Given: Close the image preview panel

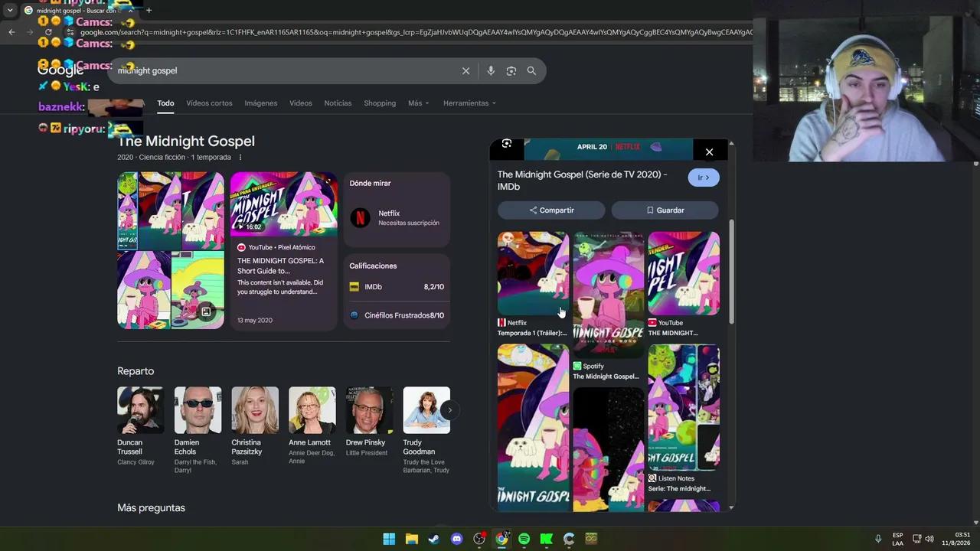Looking at the screenshot, I should pos(709,152).
